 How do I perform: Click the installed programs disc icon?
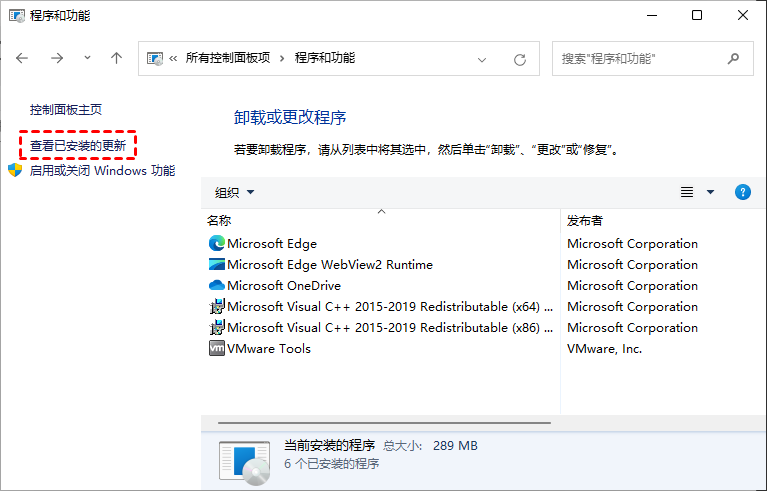[x=245, y=462]
